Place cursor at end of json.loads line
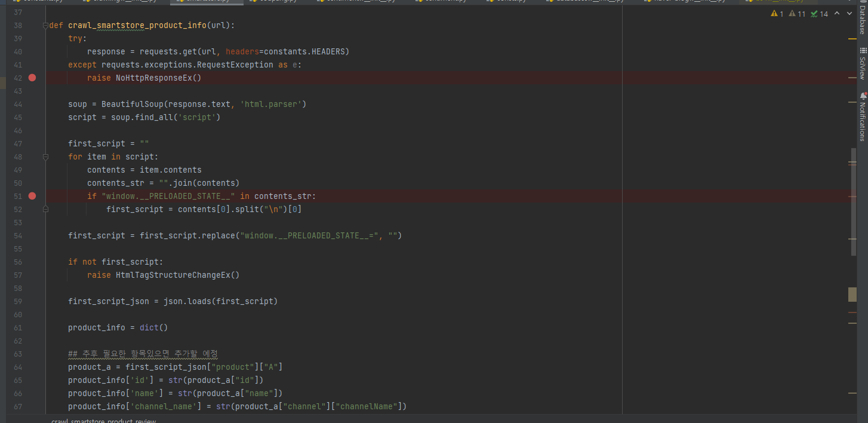 278,301
